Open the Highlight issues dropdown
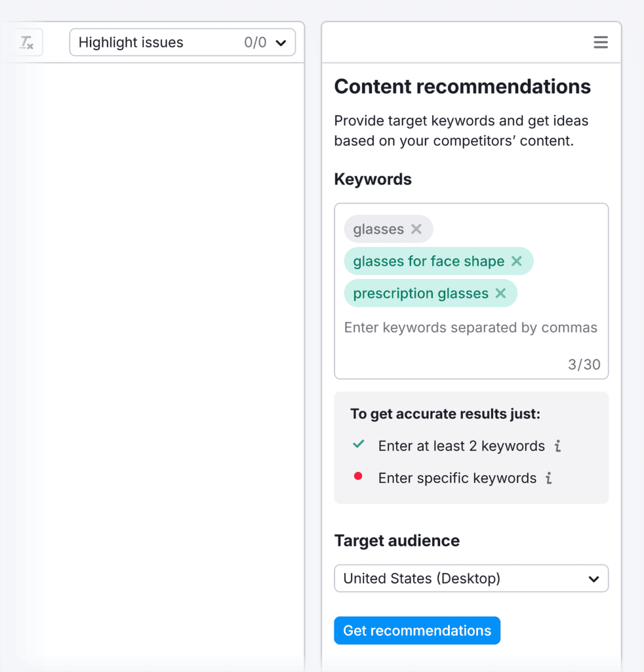644x672 pixels. [x=182, y=43]
